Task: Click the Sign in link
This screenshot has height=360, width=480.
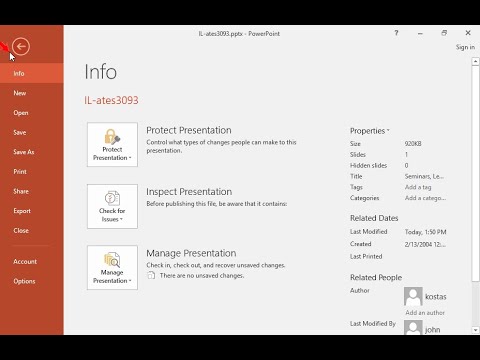Action: pos(465,47)
